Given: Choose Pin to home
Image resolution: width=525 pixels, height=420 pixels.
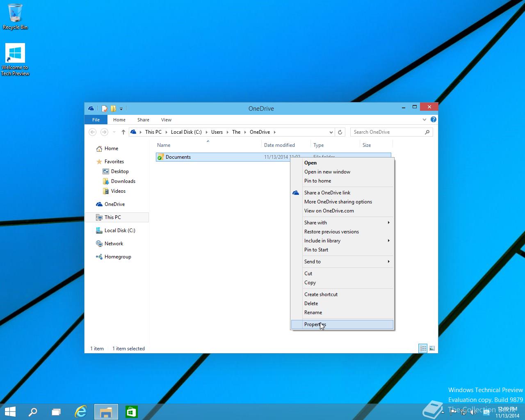Looking at the screenshot, I should pyautogui.click(x=342, y=181).
